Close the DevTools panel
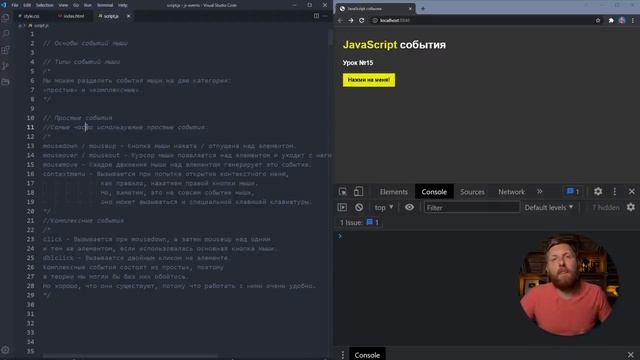The image size is (640, 360). [631, 191]
